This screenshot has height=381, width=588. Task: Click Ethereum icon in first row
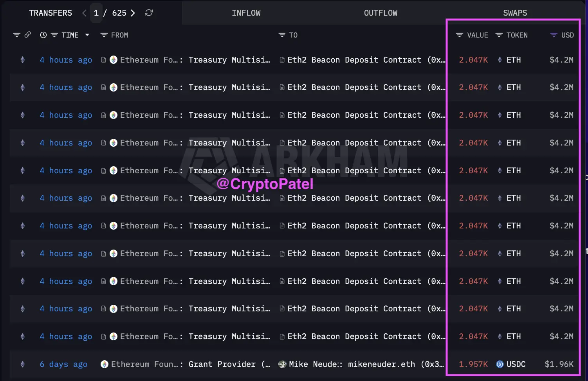click(23, 60)
